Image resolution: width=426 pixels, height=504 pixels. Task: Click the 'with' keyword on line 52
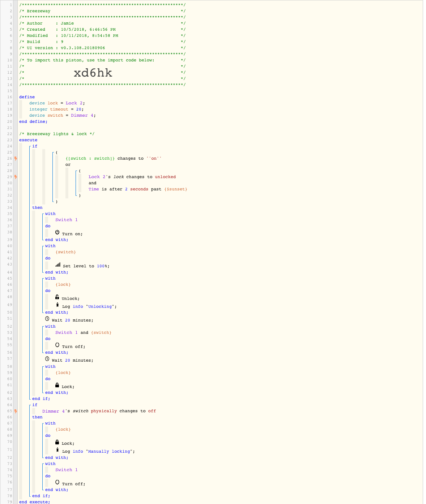[50, 326]
